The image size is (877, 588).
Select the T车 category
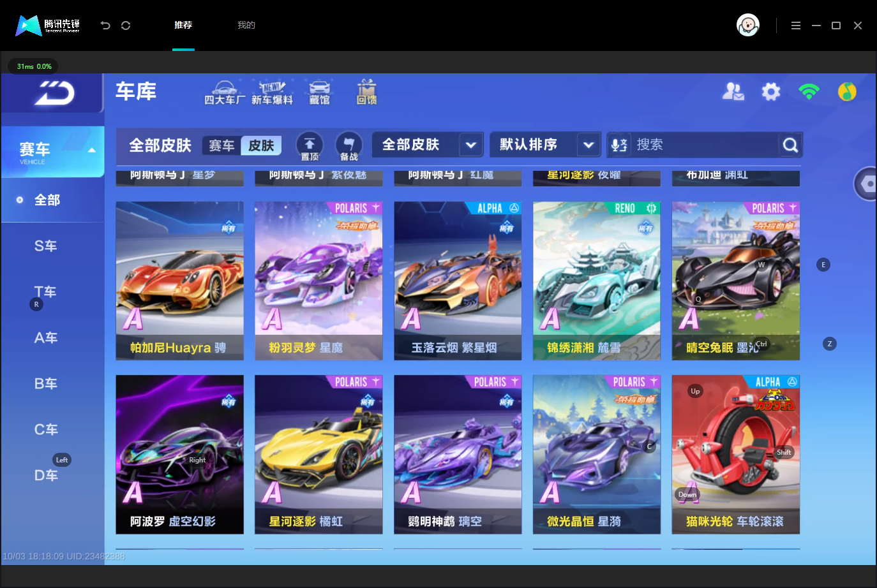tap(46, 292)
